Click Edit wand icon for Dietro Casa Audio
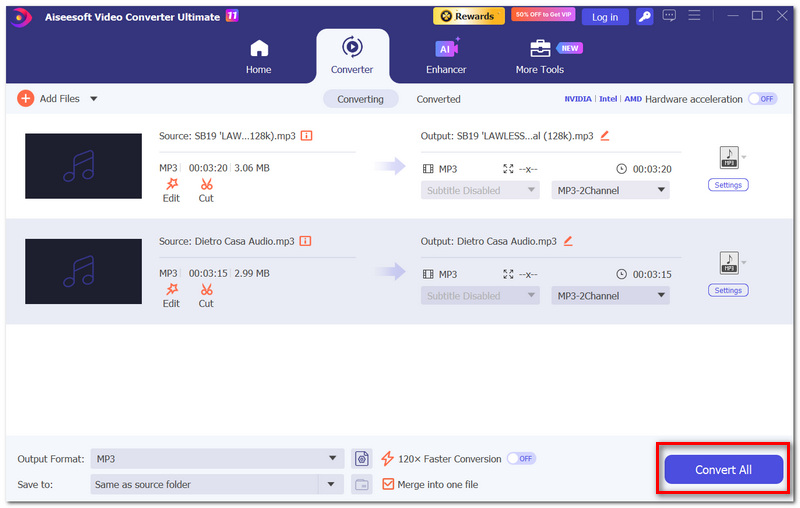This screenshot has width=800, height=508. 171,290
